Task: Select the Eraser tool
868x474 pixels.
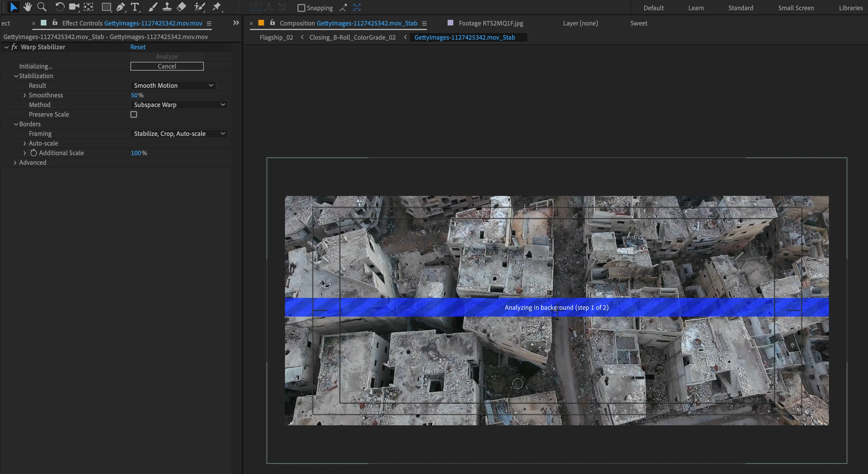Action: [181, 7]
